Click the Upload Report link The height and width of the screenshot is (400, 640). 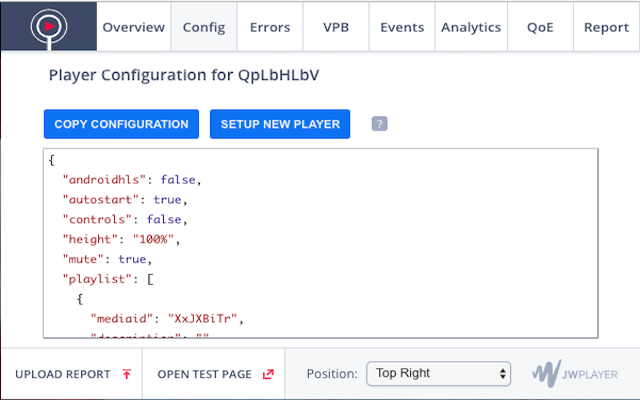[x=62, y=374]
